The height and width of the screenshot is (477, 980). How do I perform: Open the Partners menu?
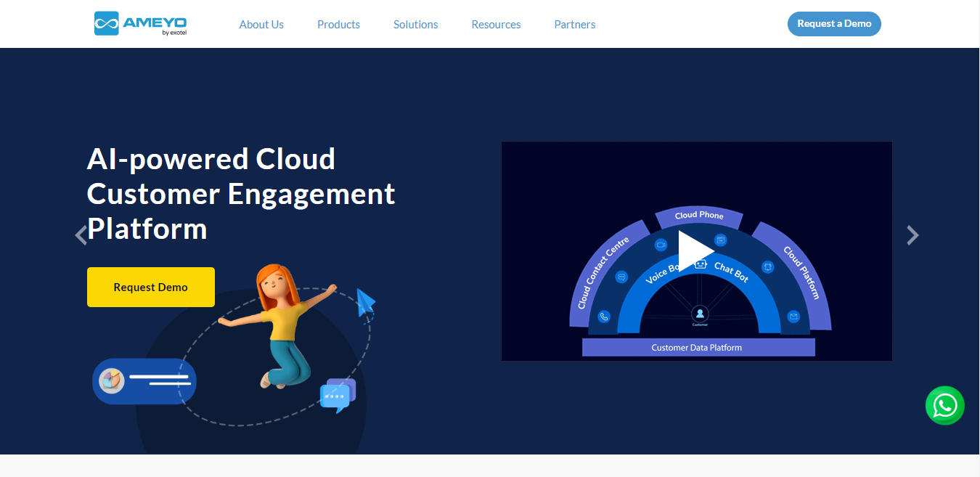tap(575, 24)
